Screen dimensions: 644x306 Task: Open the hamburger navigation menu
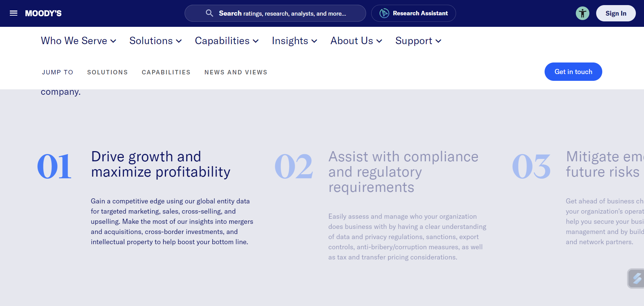tap(14, 13)
